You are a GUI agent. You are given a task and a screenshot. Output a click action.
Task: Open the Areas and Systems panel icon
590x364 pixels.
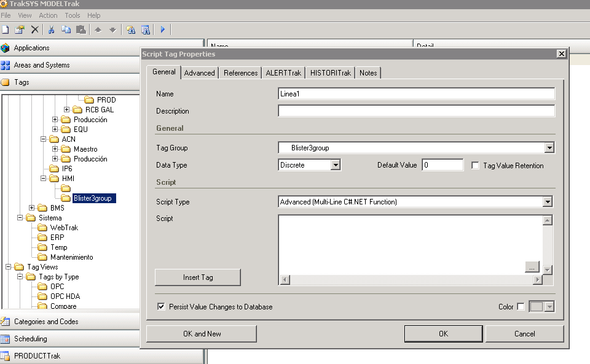[x=6, y=65]
